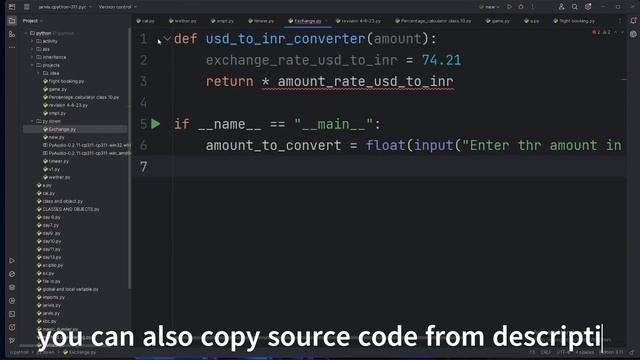
Task: Close the Exchange.py tab
Action: coord(327,21)
